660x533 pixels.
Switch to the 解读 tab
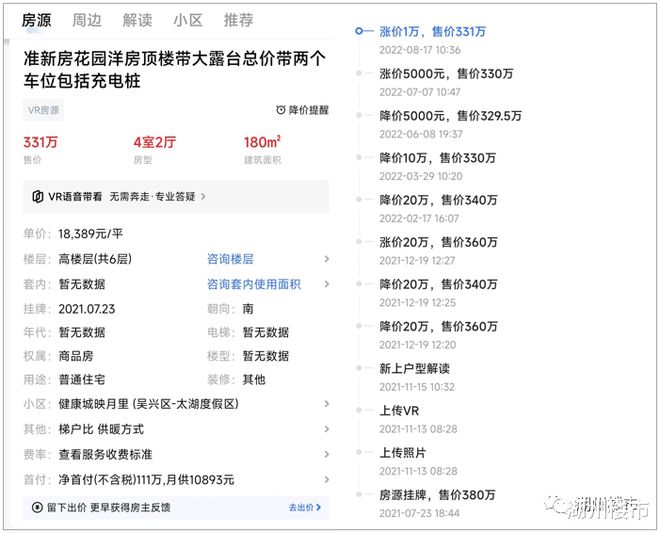point(138,20)
